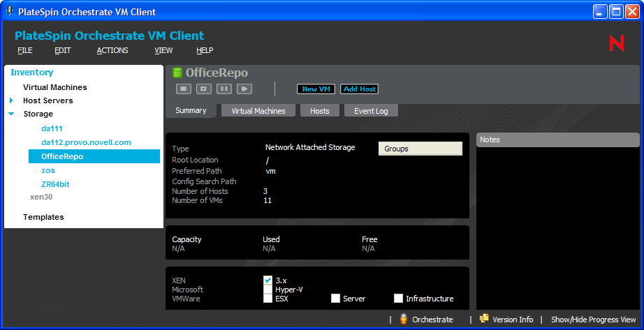The image size is (644, 330).
Task: Collapse the Storage tree node
Action: coord(12,114)
